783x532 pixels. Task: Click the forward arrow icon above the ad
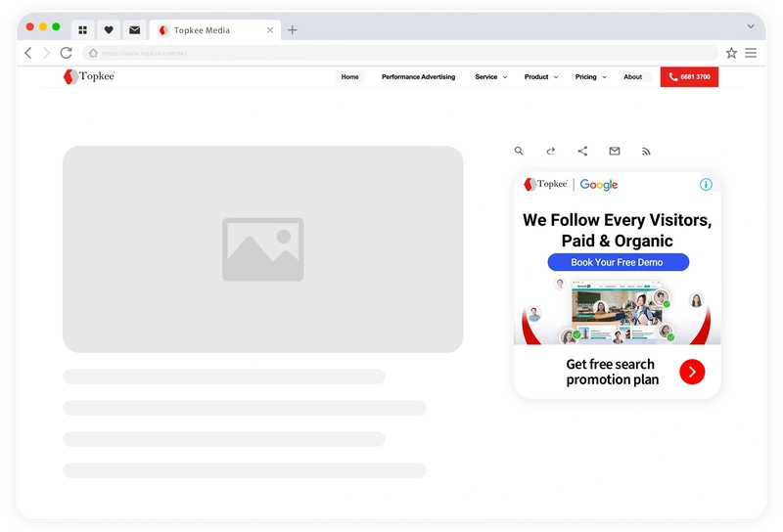coord(551,152)
